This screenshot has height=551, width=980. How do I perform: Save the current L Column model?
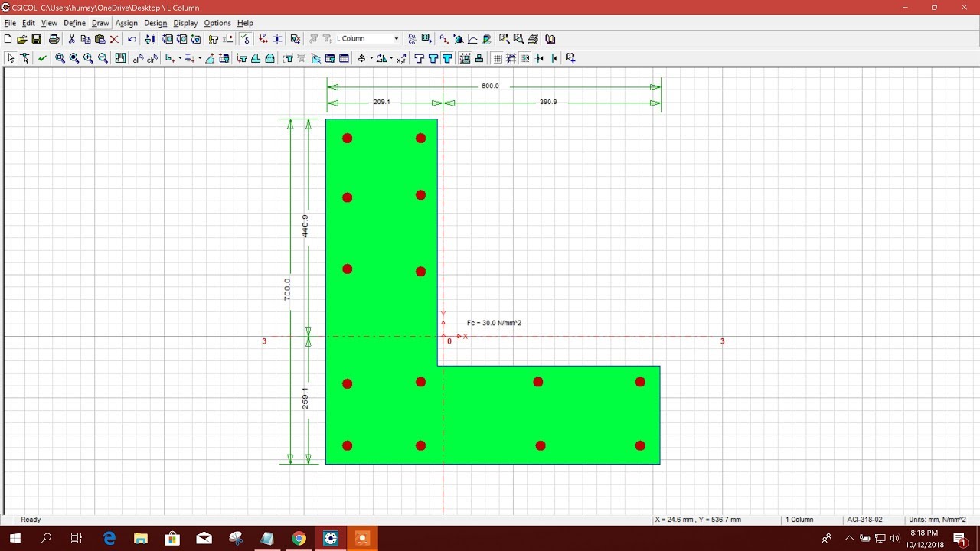click(x=37, y=38)
